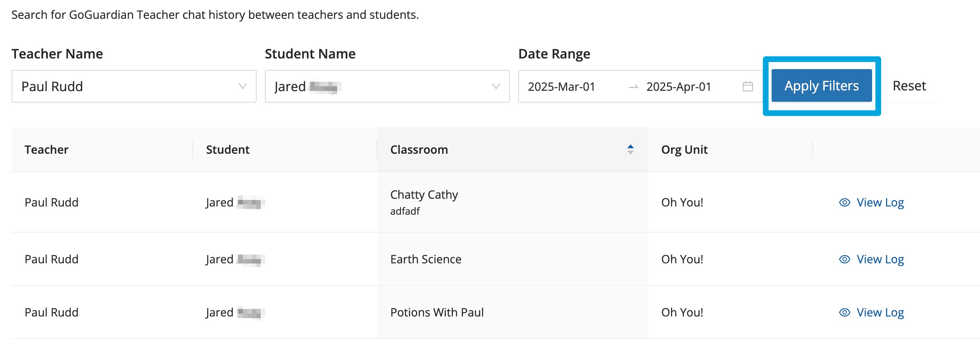Click the calendar icon in Date Range
980x359 pixels.
pyautogui.click(x=747, y=86)
